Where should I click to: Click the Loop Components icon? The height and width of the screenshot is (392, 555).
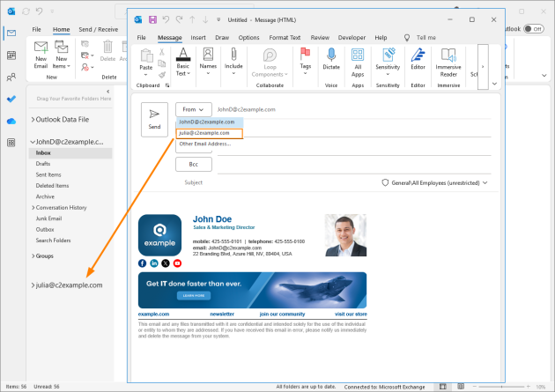click(x=270, y=55)
